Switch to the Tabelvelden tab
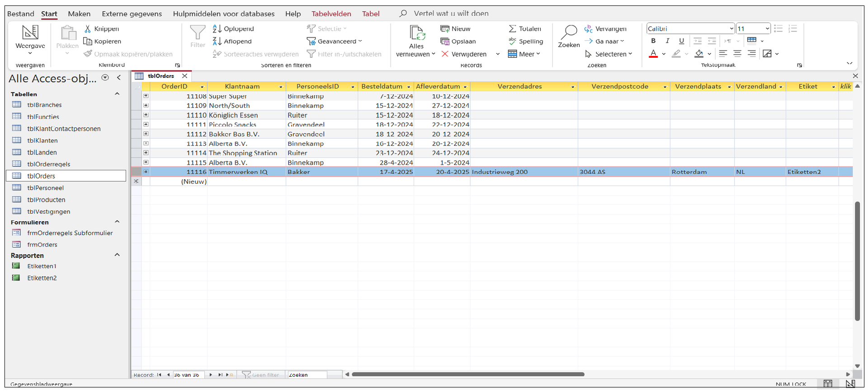This screenshot has height=392, width=868. click(x=331, y=14)
